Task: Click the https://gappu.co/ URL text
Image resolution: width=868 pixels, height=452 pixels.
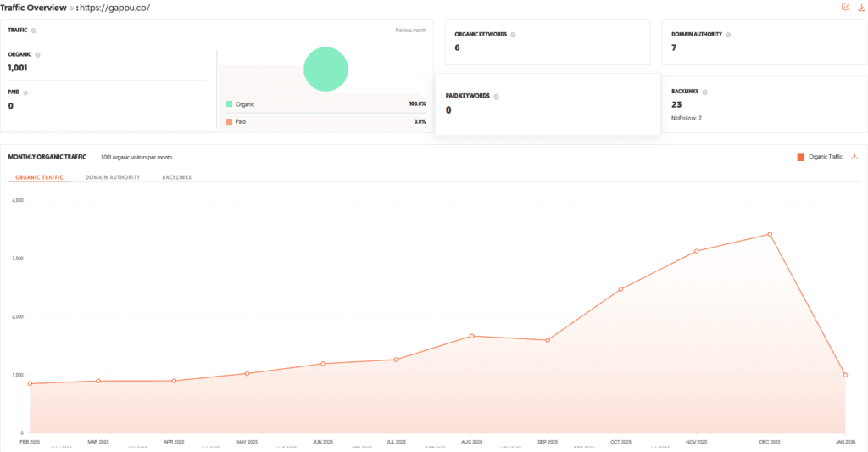Action: [114, 8]
